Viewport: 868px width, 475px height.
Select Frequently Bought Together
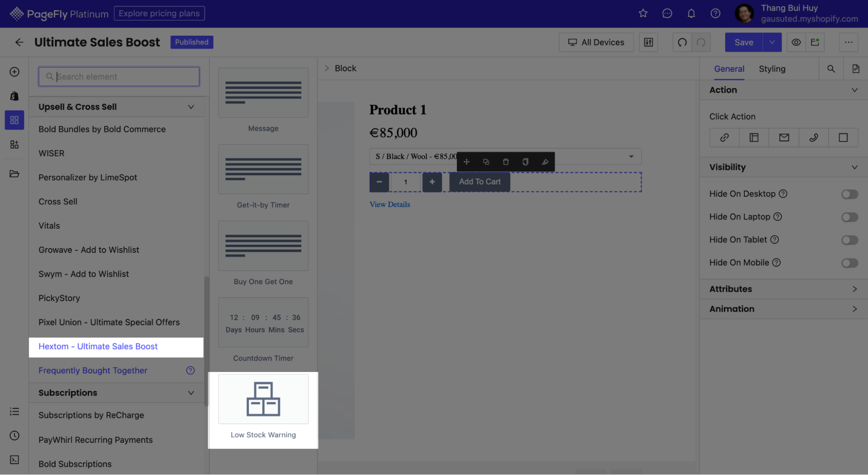[x=93, y=371]
